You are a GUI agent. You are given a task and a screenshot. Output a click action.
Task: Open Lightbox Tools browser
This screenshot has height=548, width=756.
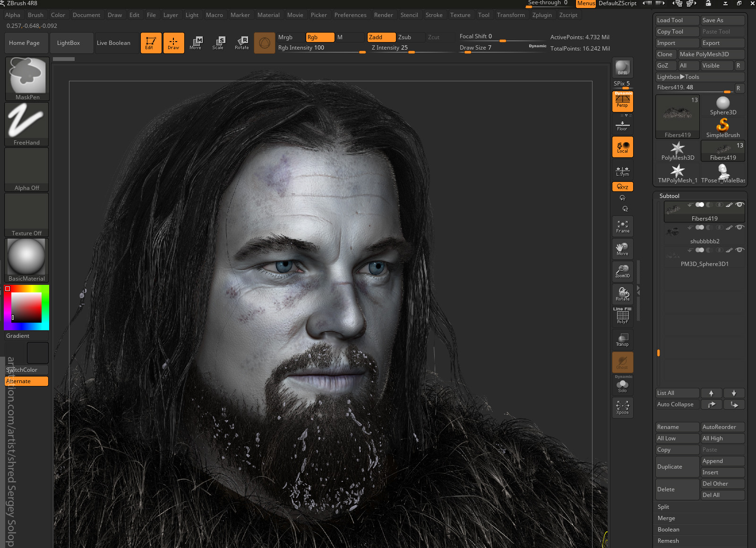(x=700, y=77)
